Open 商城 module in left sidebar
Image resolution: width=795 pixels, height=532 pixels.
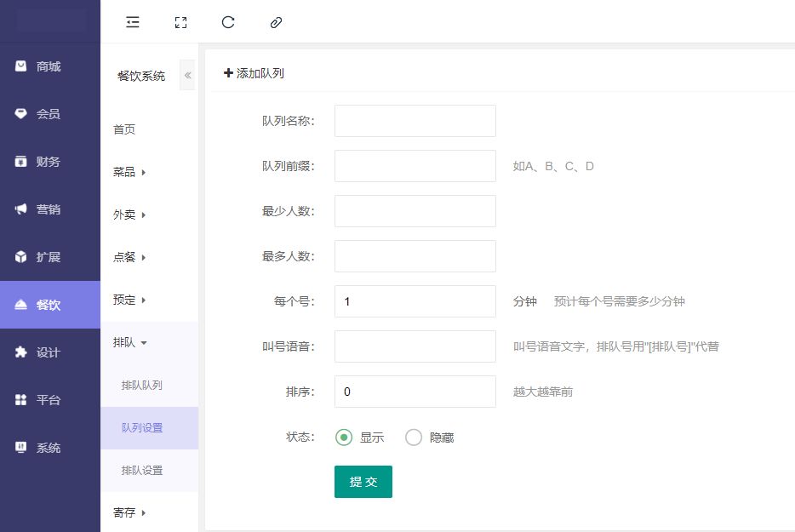[x=49, y=66]
